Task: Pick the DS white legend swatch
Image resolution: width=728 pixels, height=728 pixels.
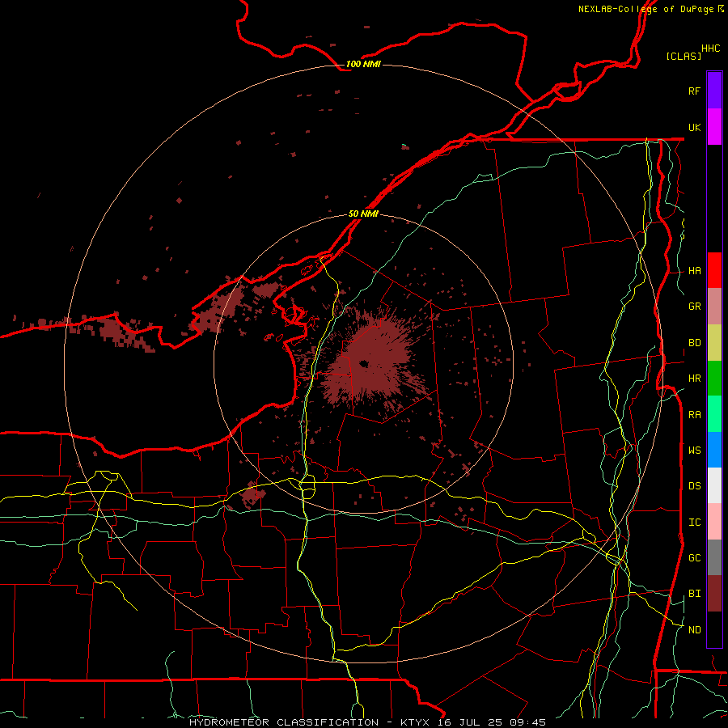Action: click(x=714, y=485)
